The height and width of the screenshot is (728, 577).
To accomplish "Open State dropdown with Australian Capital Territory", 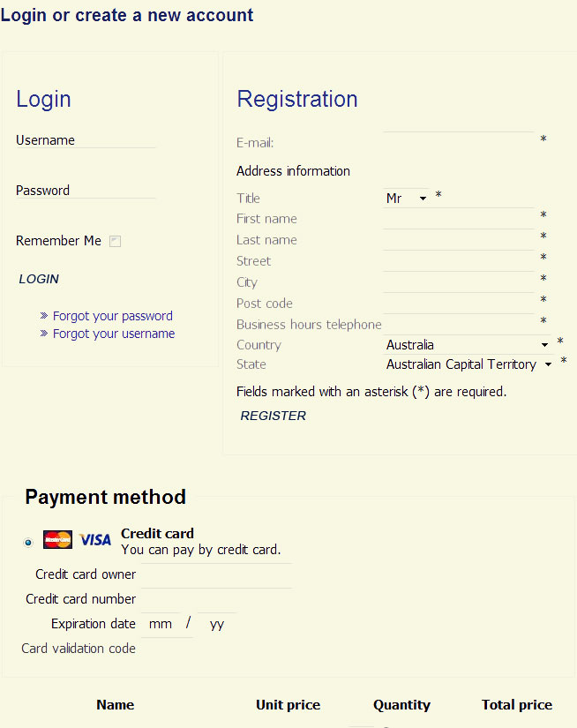I will point(468,364).
